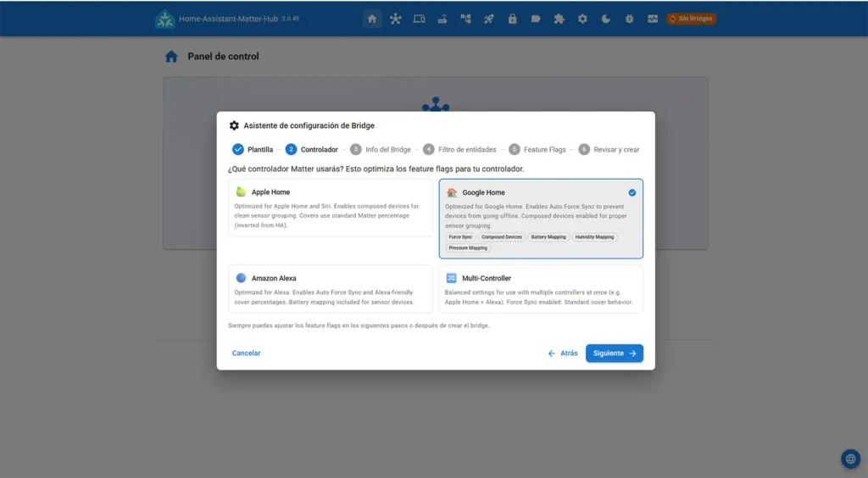Image resolution: width=868 pixels, height=478 pixels.
Task: Click the Battery Mapping chip
Action: (x=548, y=236)
